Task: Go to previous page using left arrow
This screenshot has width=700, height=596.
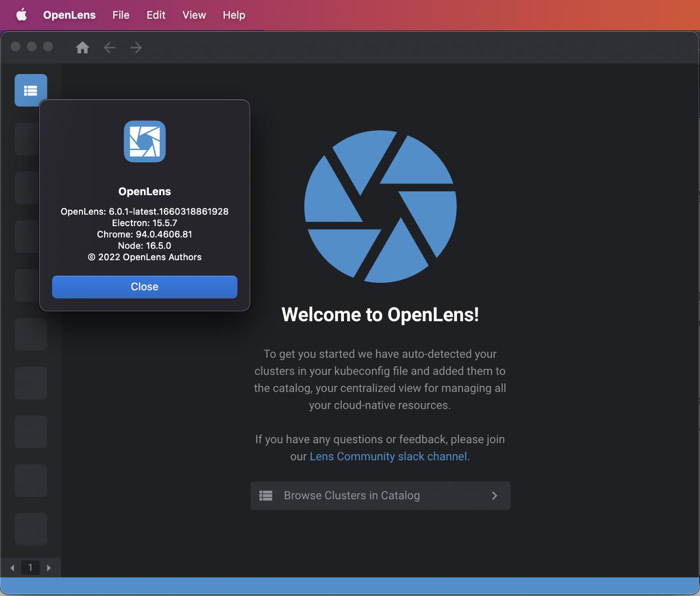Action: pos(12,567)
